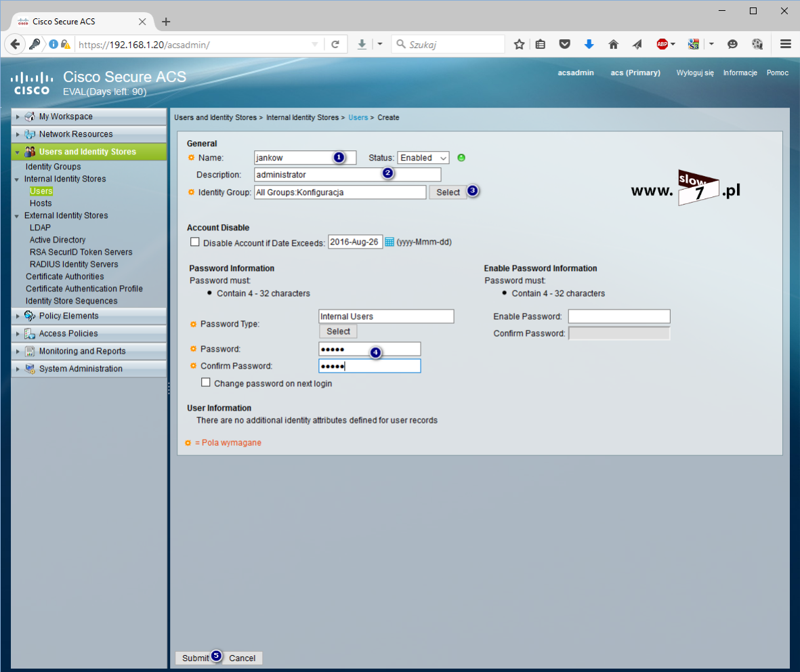Click the browser back arrow button
This screenshot has width=800, height=672.
pyautogui.click(x=16, y=45)
